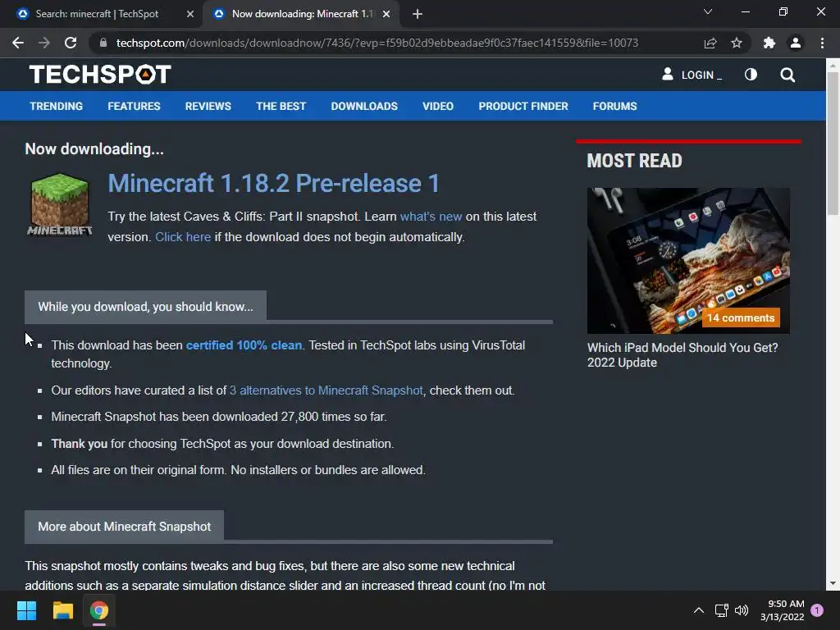This screenshot has height=630, width=840.
Task: Visit the FORUMS section
Action: (x=614, y=106)
